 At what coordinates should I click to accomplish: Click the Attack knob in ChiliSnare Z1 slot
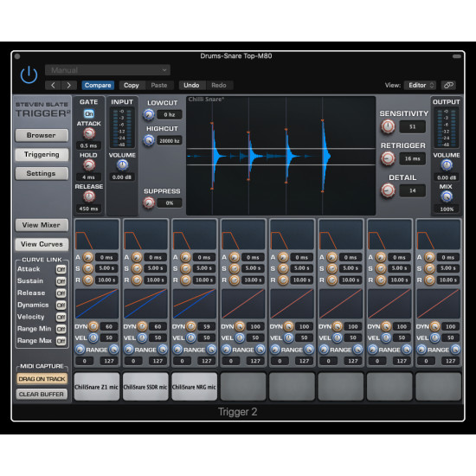[87, 257]
